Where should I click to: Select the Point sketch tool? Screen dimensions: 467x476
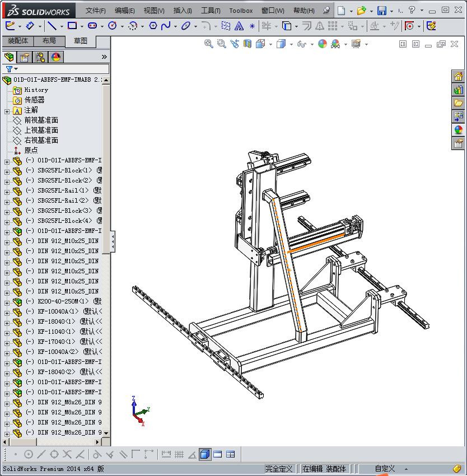(252, 26)
